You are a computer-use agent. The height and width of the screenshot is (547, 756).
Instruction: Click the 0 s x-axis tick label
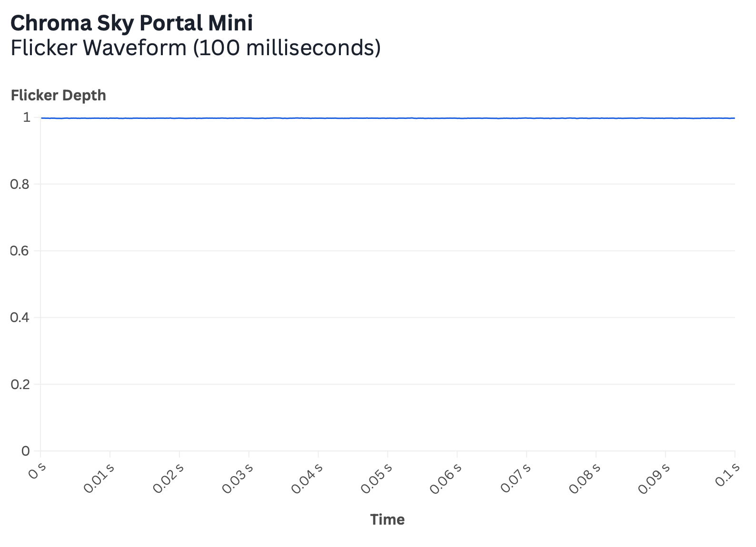click(x=38, y=471)
